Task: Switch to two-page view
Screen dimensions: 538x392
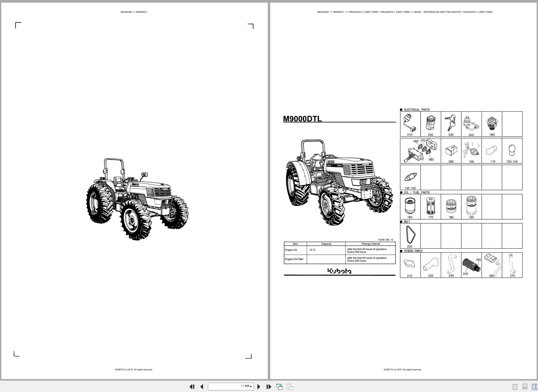Action: coord(535,387)
